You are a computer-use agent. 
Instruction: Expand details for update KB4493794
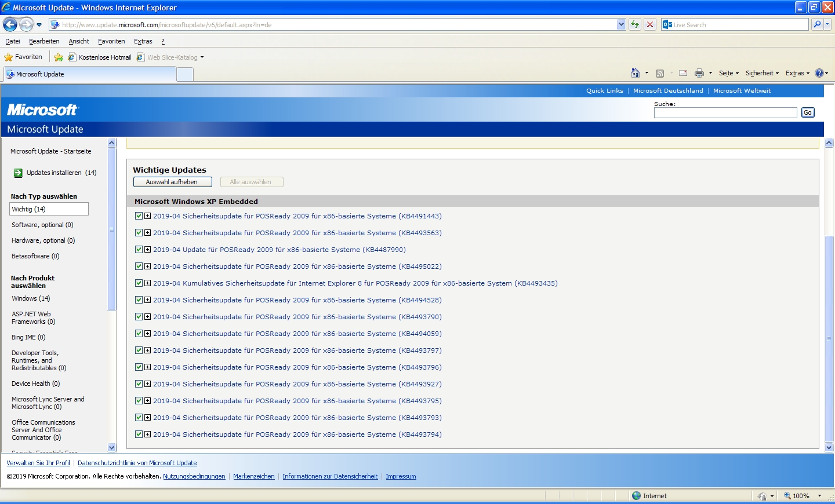(148, 434)
